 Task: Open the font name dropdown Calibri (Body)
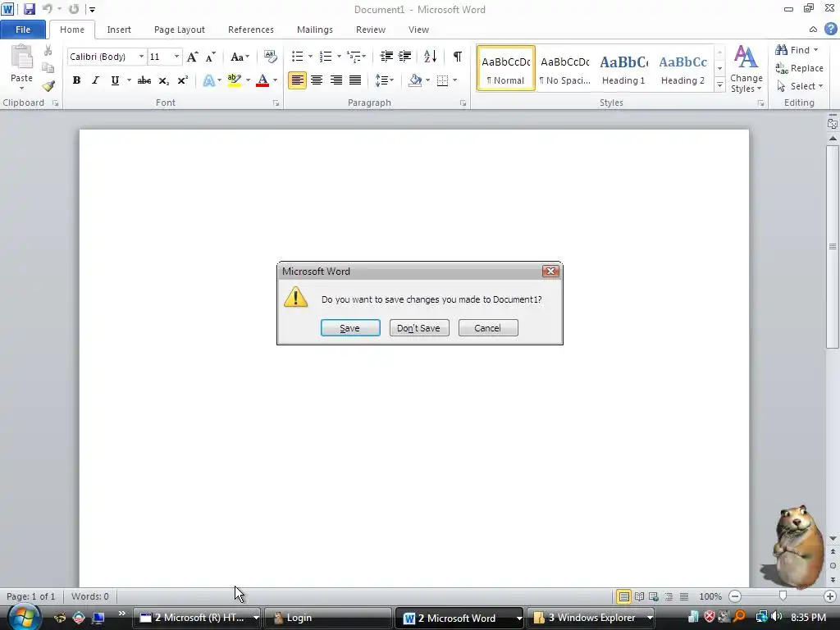141,57
